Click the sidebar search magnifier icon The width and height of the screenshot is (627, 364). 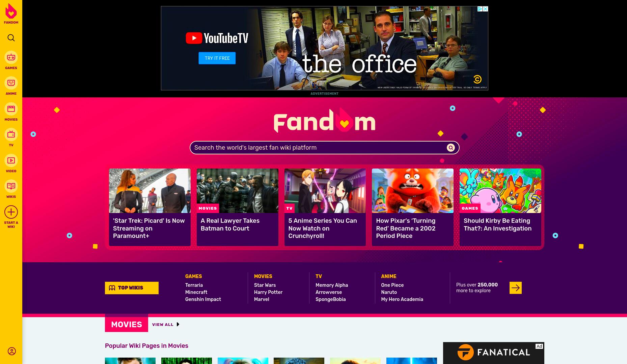[x=11, y=38]
